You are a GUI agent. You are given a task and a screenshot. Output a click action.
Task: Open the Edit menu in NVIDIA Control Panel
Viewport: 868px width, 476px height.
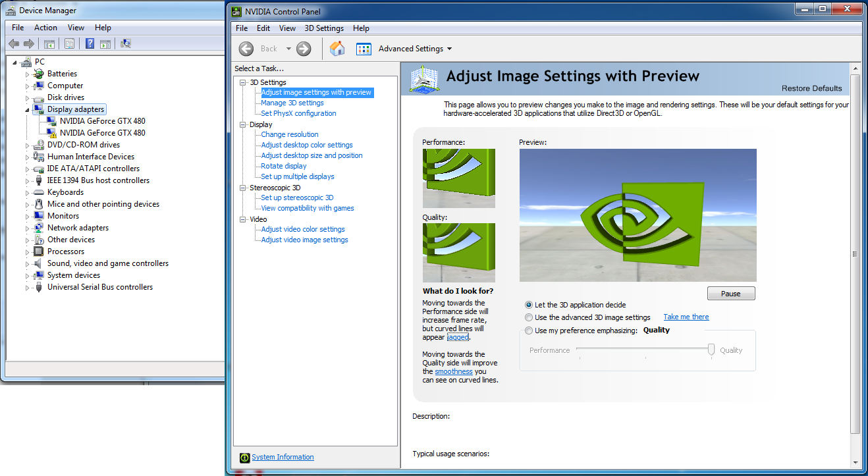point(263,28)
